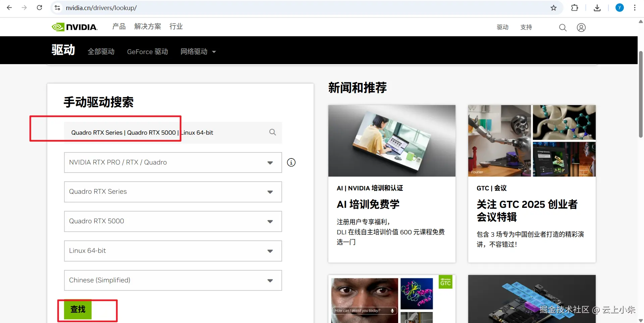This screenshot has width=644, height=323.
Task: Open the 行业 menu
Action: coord(176,27)
